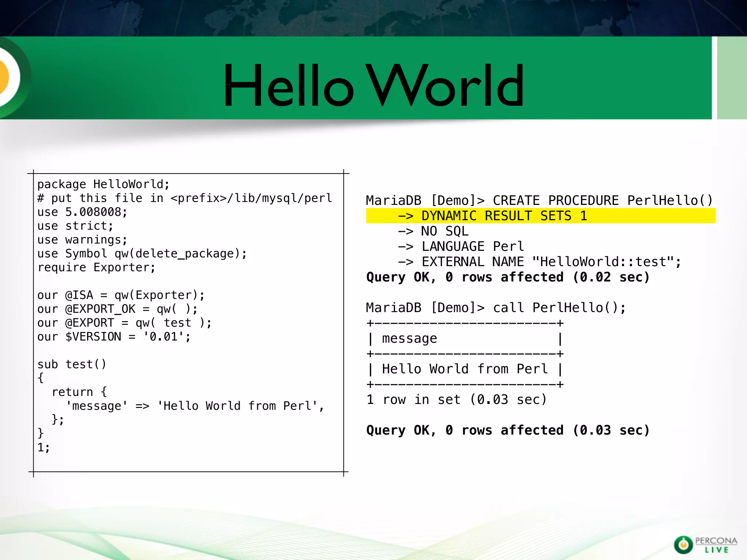Click 'our @EXPORT = qw( test );'
The image size is (747, 560).
[124, 323]
